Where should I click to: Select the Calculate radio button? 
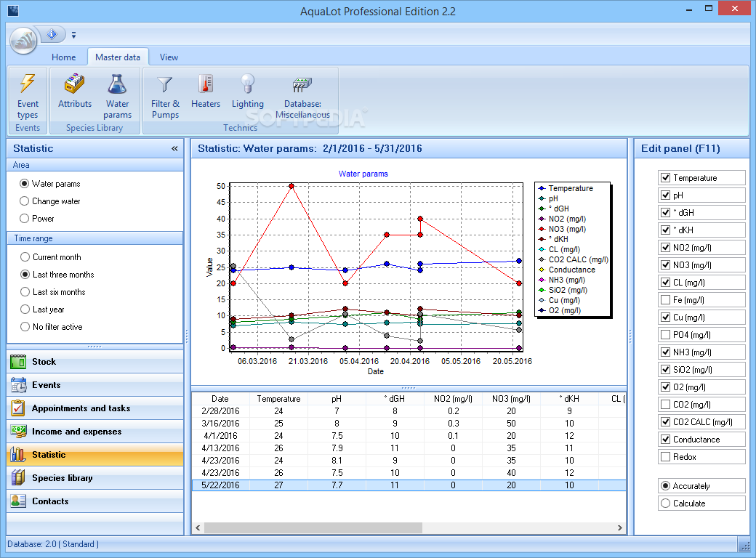[x=665, y=504]
